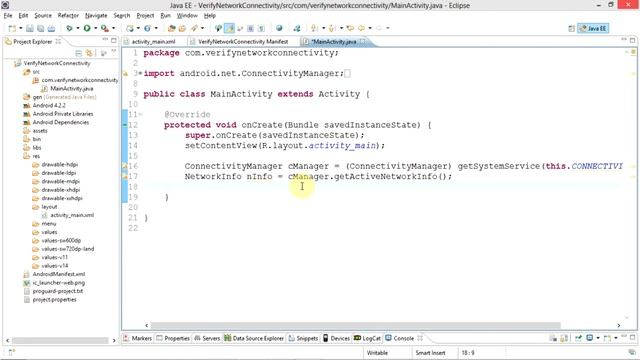Click Project Explorer horizontal scrollbar
This screenshot has width=640, height=360.
[60, 340]
